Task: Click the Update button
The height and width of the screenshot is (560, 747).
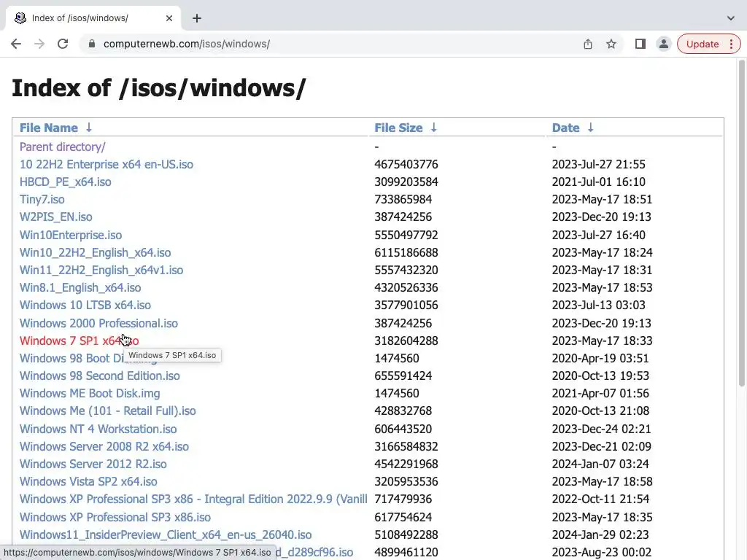Action: pyautogui.click(x=703, y=44)
